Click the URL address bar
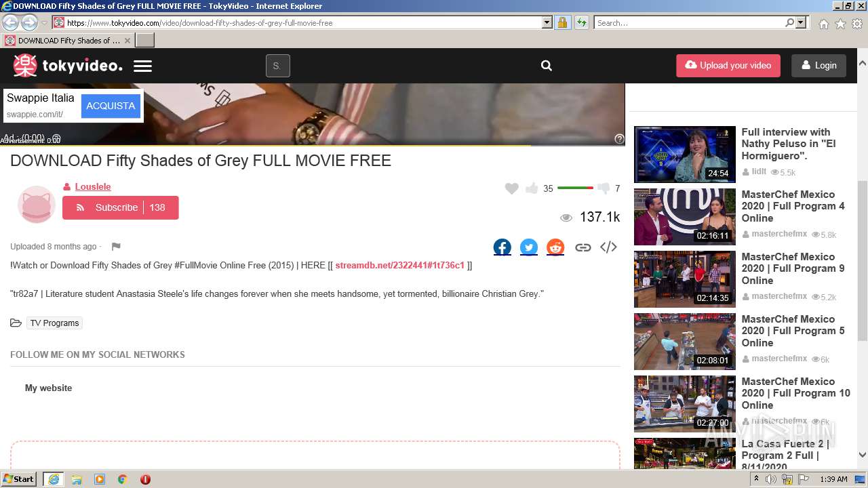868x488 pixels. point(303,22)
